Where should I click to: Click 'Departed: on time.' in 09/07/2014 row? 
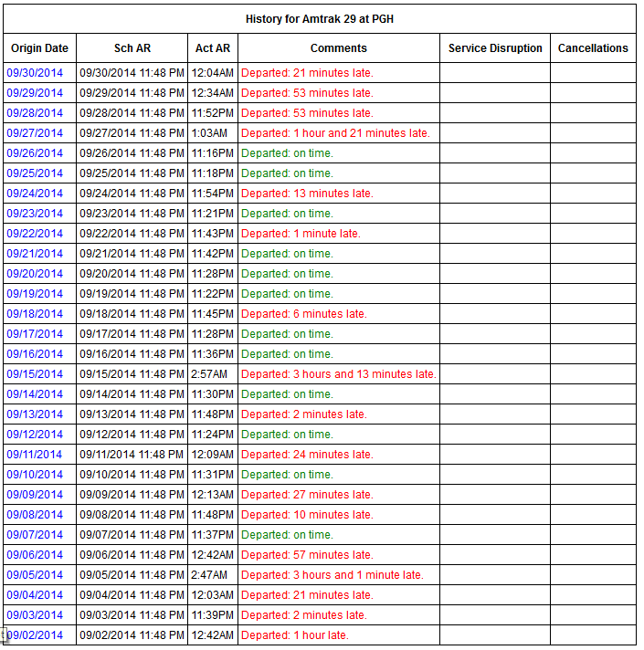tap(287, 535)
